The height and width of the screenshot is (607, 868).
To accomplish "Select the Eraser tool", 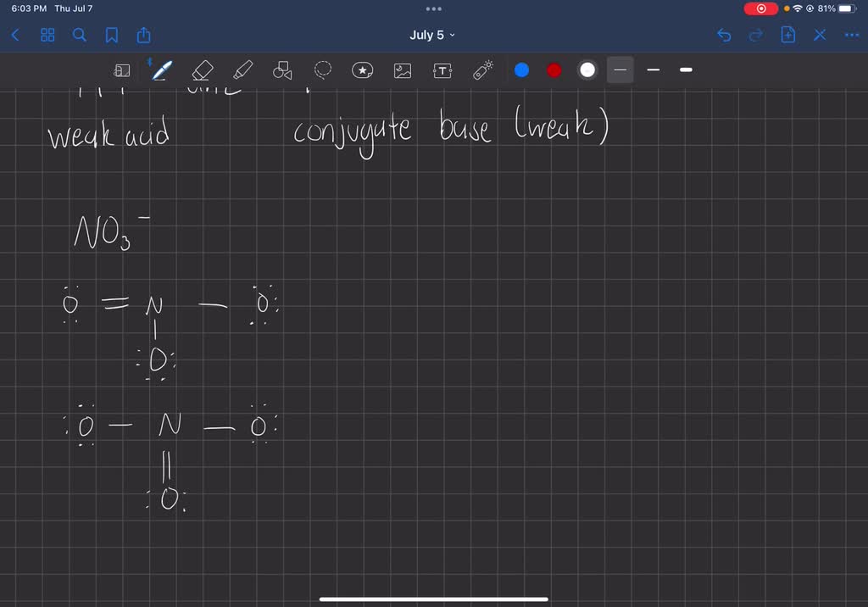I will pos(202,70).
